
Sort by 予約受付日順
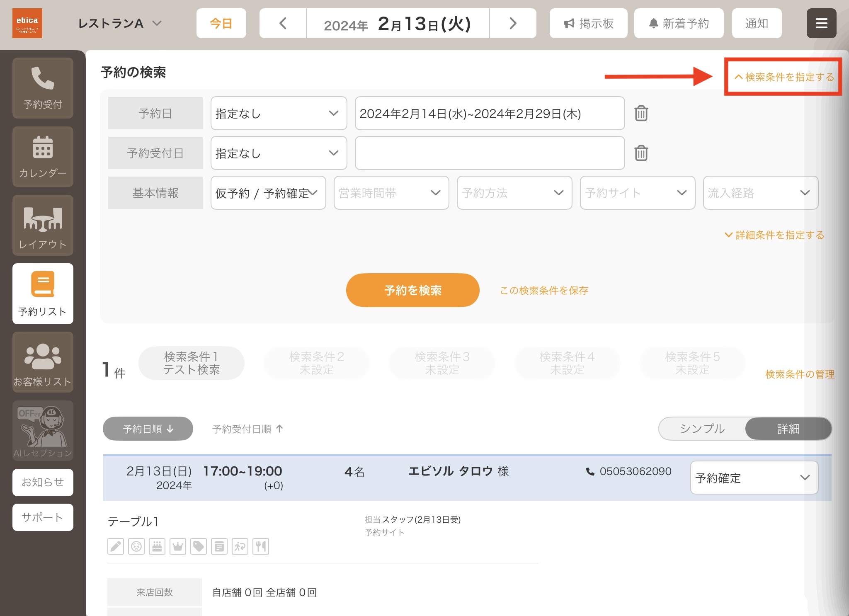tap(248, 429)
